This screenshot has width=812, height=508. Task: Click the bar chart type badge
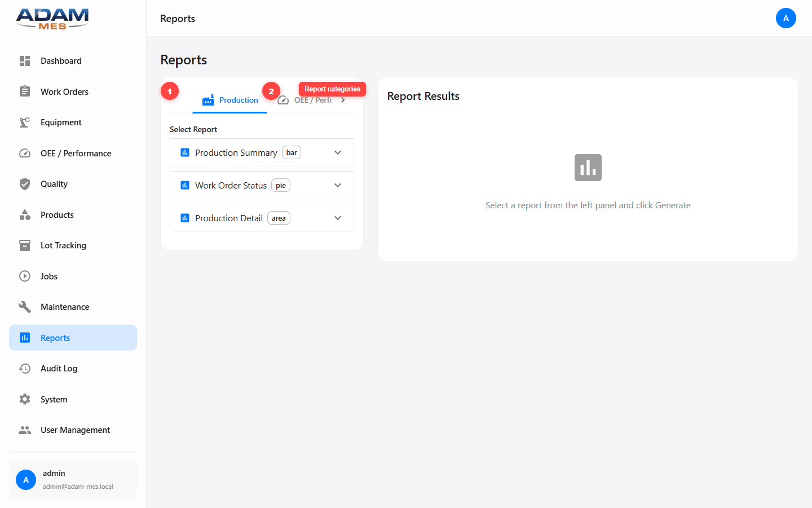coord(292,152)
